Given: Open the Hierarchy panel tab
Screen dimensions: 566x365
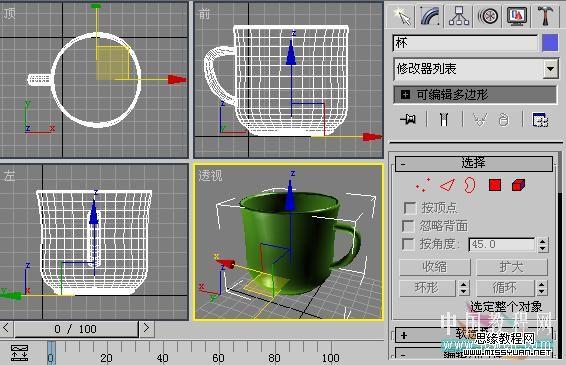Looking at the screenshot, I should 459,16.
